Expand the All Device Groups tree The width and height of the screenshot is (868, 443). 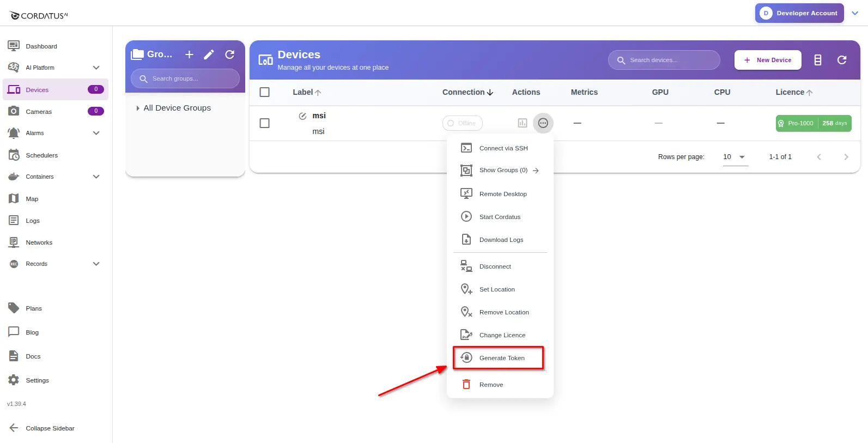click(138, 108)
